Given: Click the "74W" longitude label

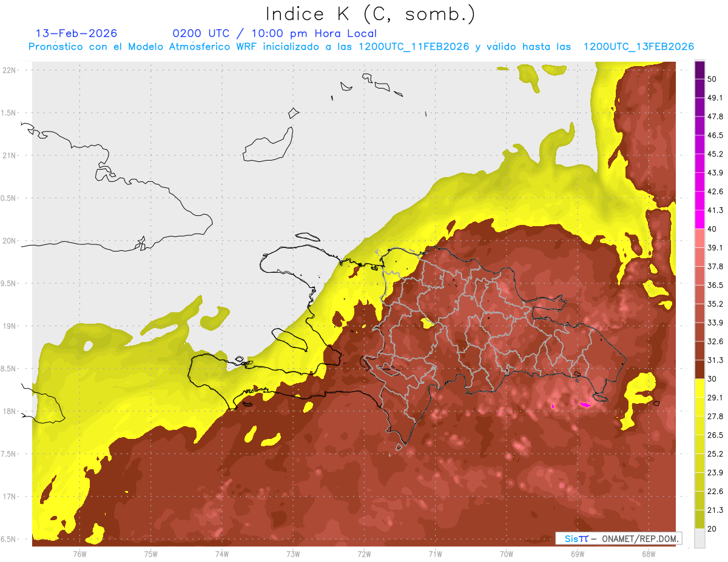Looking at the screenshot, I should pos(222,554).
